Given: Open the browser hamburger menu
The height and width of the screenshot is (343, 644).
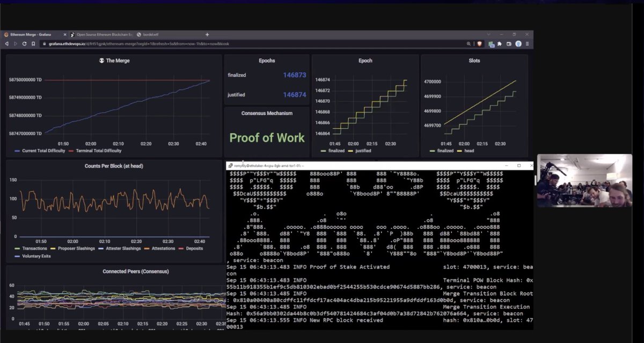Looking at the screenshot, I should tap(528, 43).
